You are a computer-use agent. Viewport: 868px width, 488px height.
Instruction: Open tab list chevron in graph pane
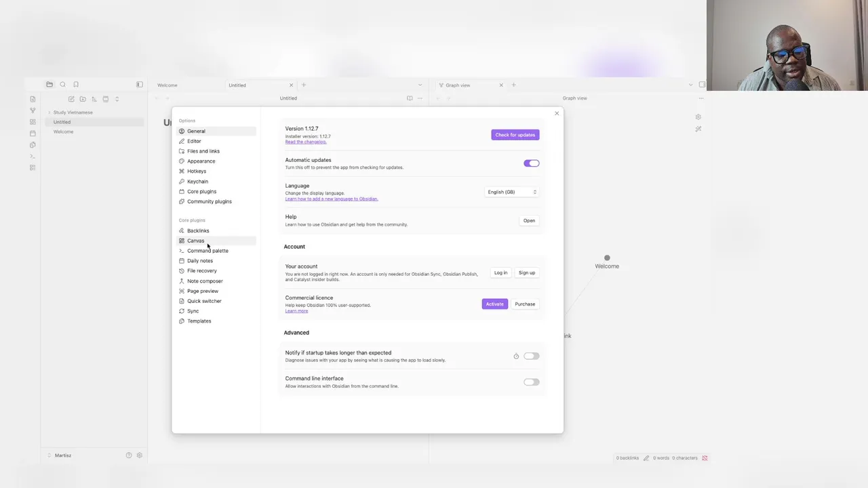pos(690,85)
